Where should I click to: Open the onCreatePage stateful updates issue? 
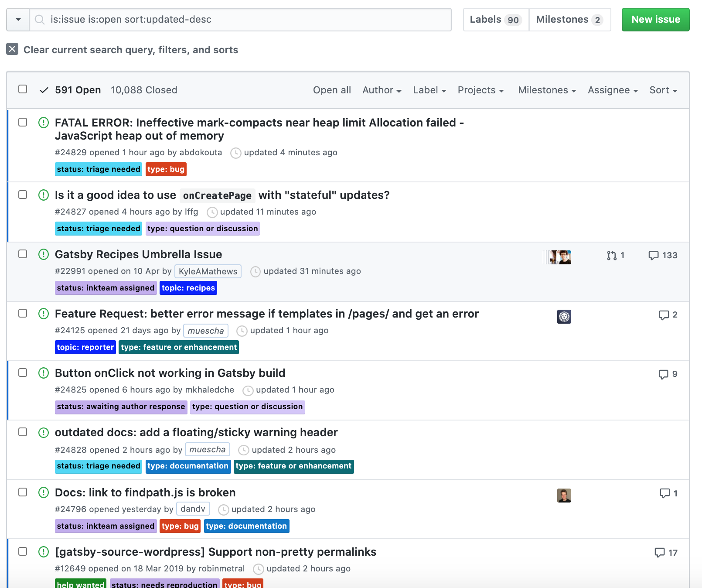coord(222,195)
